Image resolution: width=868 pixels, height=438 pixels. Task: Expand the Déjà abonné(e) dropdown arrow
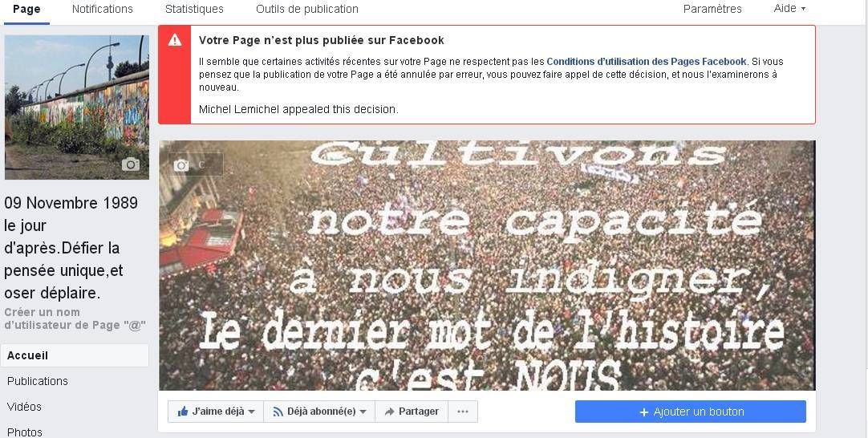click(x=363, y=412)
